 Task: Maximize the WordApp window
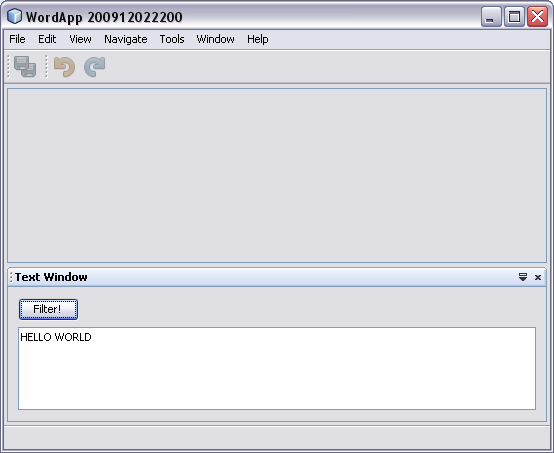coord(514,16)
